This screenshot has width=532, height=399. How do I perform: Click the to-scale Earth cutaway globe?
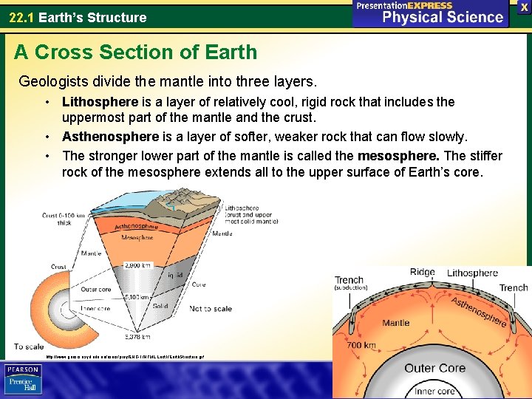coord(64,310)
